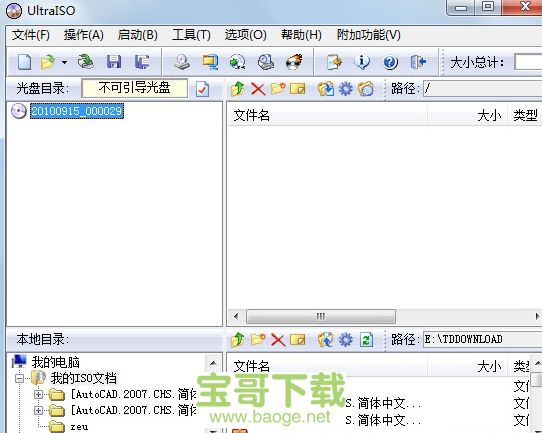Open the 工具(T) menu
This screenshot has width=542, height=433.
(x=191, y=35)
